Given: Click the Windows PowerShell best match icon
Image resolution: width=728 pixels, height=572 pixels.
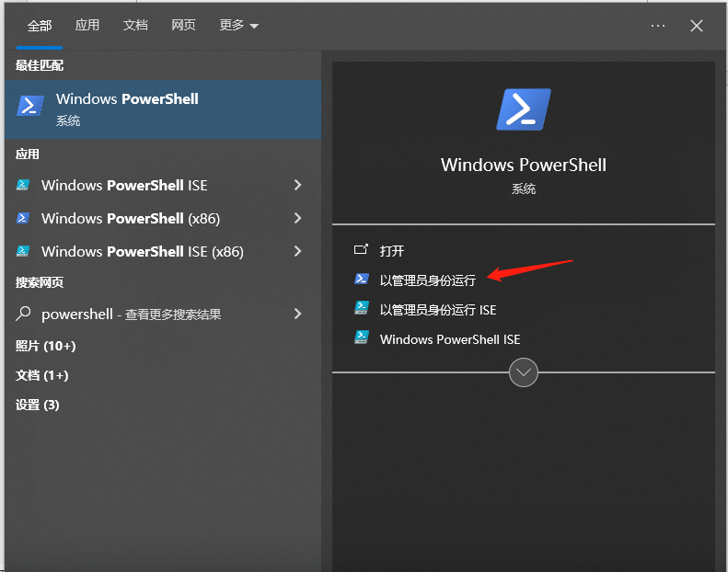Looking at the screenshot, I should click(x=30, y=106).
